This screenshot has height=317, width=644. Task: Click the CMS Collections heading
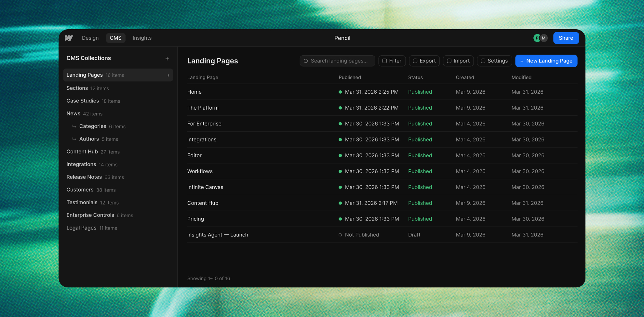[88, 58]
